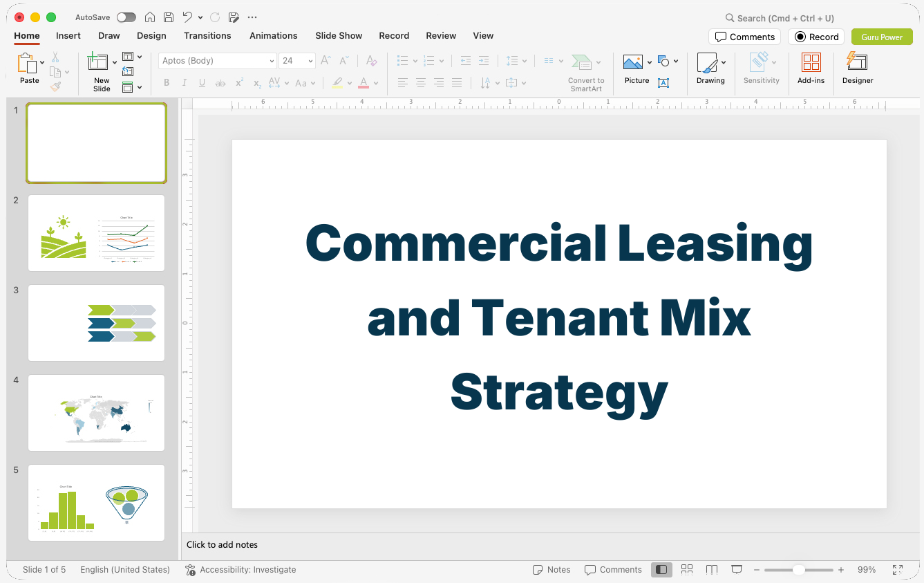The height and width of the screenshot is (583, 924).
Task: Open the Draw tab
Action: (x=109, y=35)
